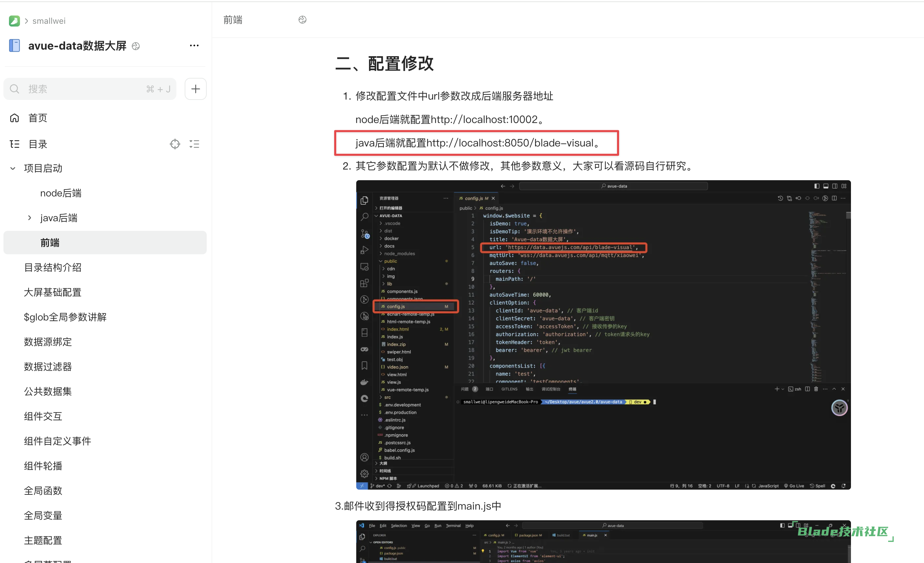Click the bookmark icon in VS Code activity bar
This screenshot has width=924, height=563.
[x=364, y=365]
